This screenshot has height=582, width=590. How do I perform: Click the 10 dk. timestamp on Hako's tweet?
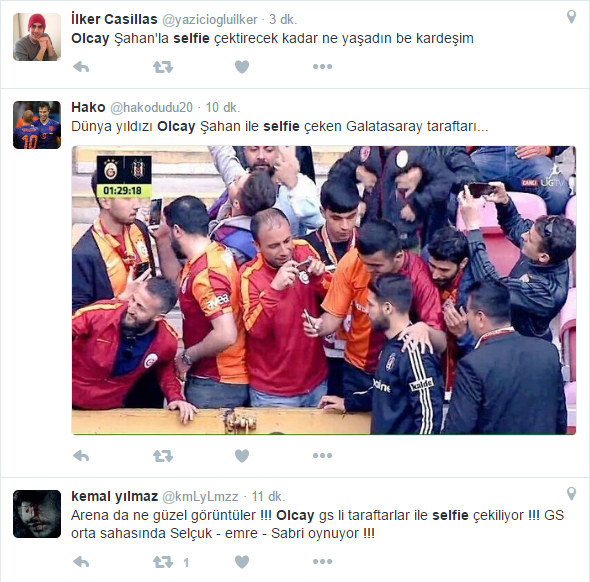(x=222, y=108)
